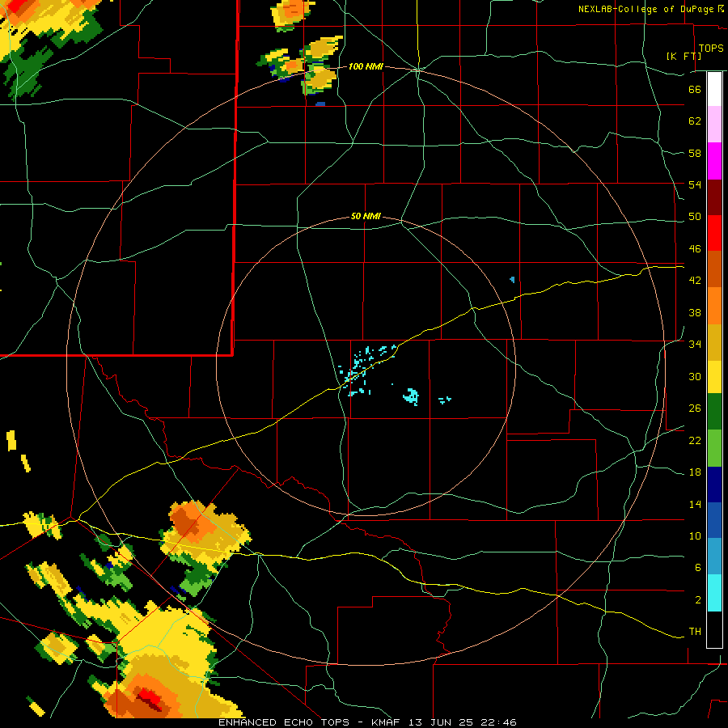Click the legend value 30
This screenshot has width=728, height=728.
point(695,376)
